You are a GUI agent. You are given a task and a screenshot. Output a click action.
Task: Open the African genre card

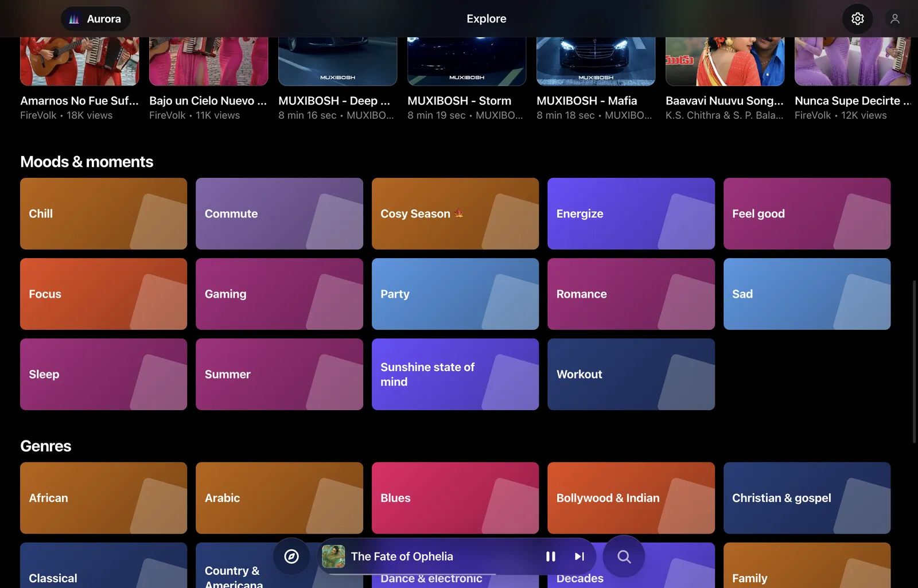[103, 498]
